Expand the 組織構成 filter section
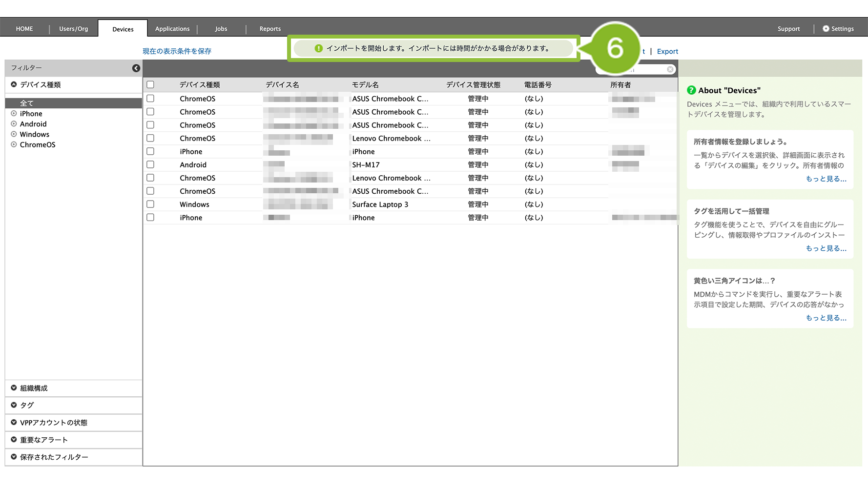This screenshot has width=868, height=488. pyautogui.click(x=14, y=388)
